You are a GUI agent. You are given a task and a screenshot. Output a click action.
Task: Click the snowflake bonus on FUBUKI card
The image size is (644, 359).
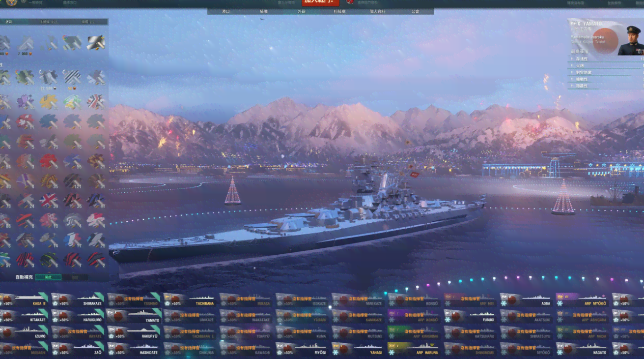[x=448, y=319]
